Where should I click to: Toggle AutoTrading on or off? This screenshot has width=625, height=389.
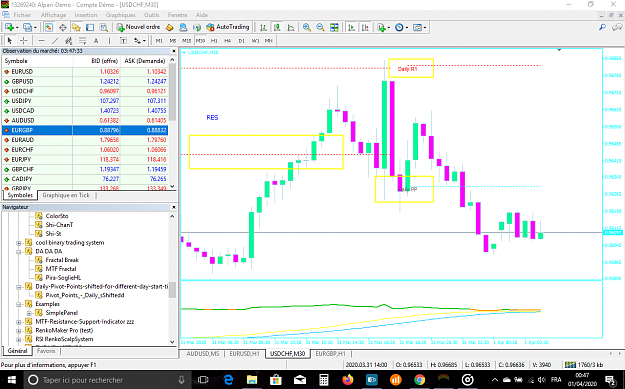(228, 27)
